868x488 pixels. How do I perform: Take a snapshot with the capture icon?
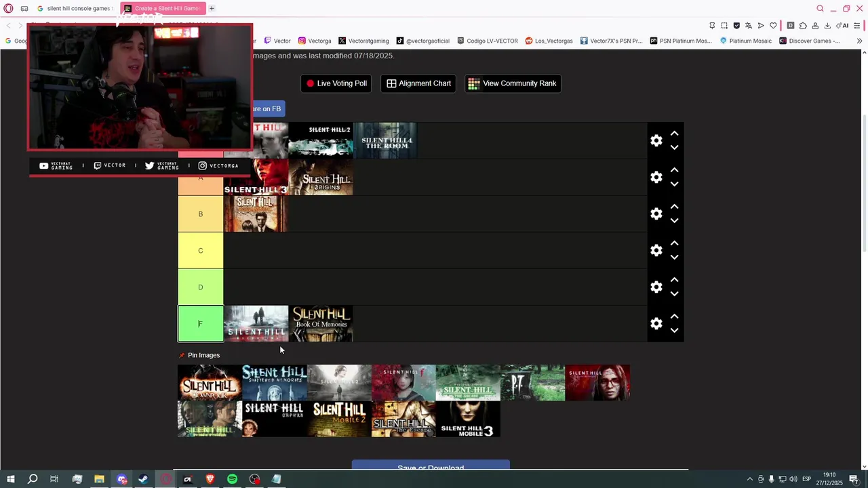point(724,26)
